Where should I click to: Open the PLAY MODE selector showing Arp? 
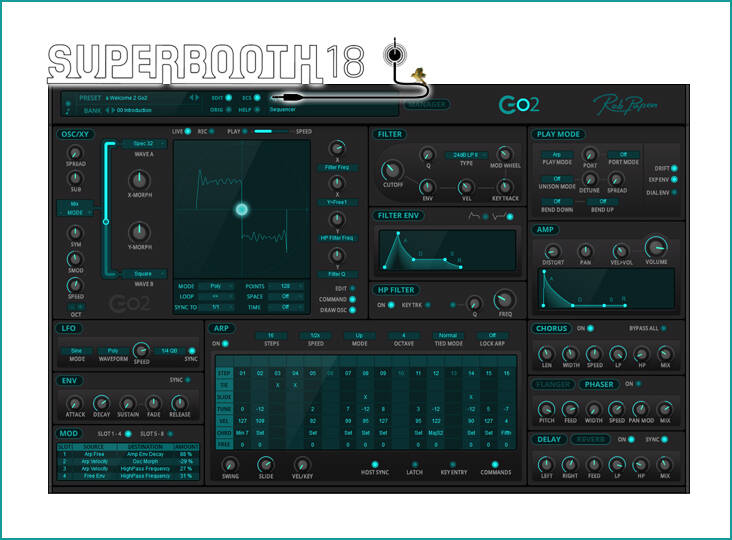tap(557, 154)
